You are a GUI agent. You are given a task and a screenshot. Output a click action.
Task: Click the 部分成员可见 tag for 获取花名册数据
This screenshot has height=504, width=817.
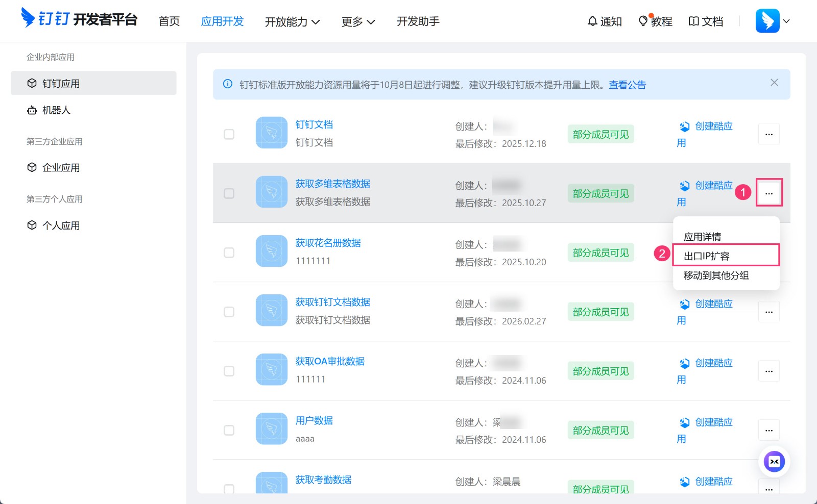pos(601,253)
